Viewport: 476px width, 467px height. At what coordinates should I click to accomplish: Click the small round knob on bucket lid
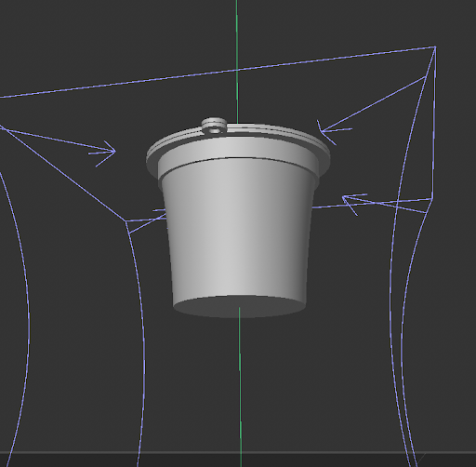click(214, 126)
